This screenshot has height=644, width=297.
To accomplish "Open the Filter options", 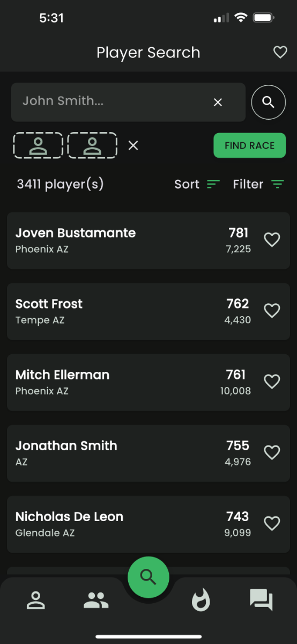I will (258, 184).
